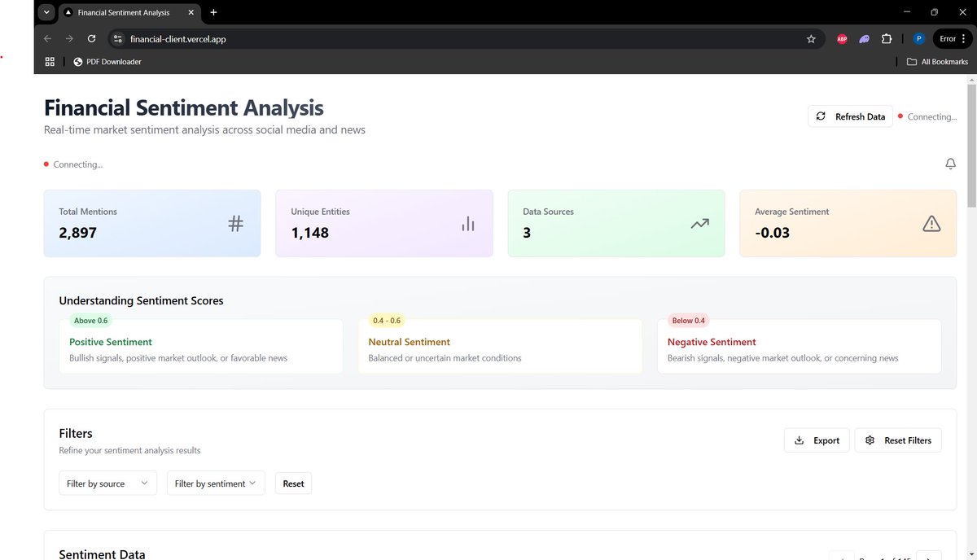This screenshot has width=977, height=560.
Task: Click the Data Sources value 3
Action: point(527,233)
